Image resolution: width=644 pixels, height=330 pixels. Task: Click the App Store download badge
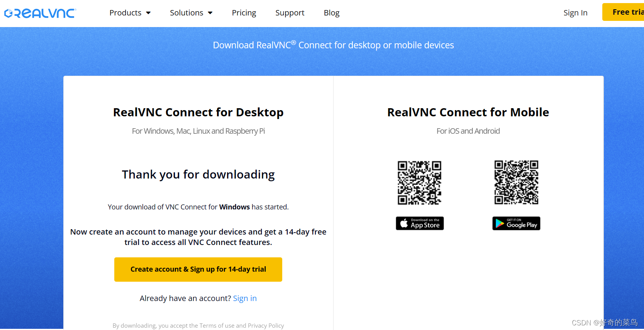tap(420, 223)
